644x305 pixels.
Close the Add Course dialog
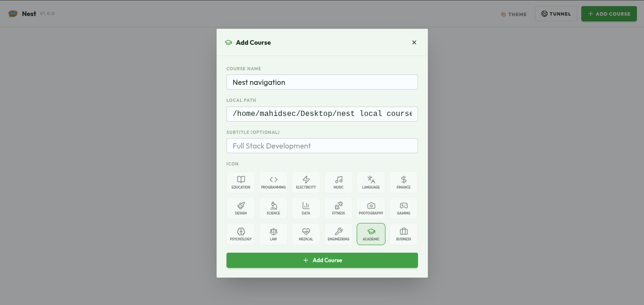click(x=414, y=42)
